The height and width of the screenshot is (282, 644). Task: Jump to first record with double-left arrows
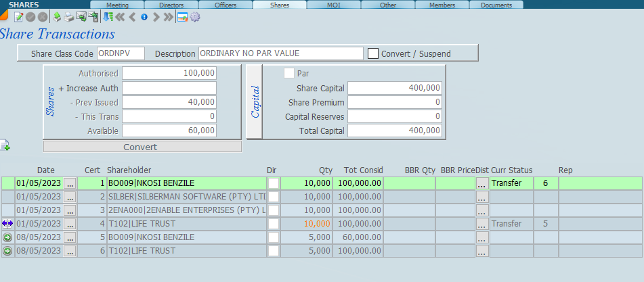tap(120, 17)
